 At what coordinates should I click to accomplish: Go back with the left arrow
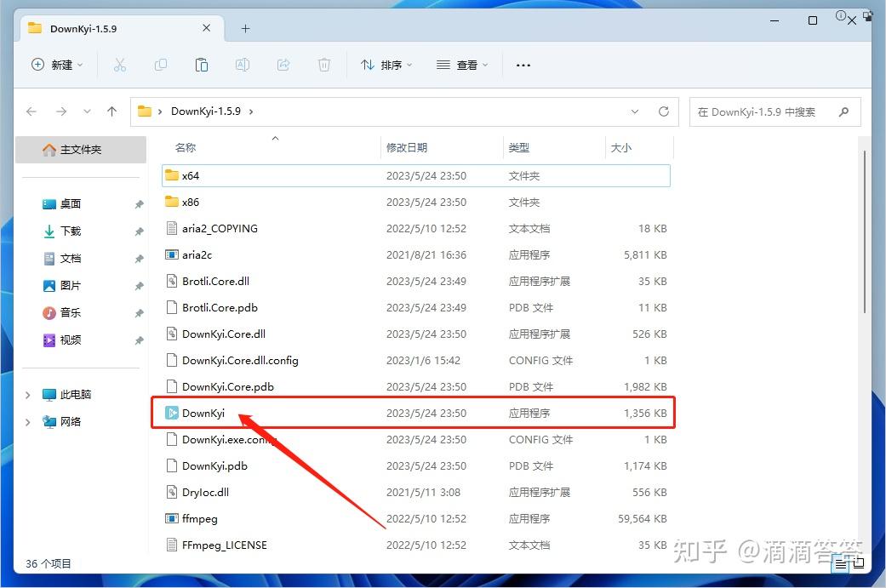click(x=31, y=111)
